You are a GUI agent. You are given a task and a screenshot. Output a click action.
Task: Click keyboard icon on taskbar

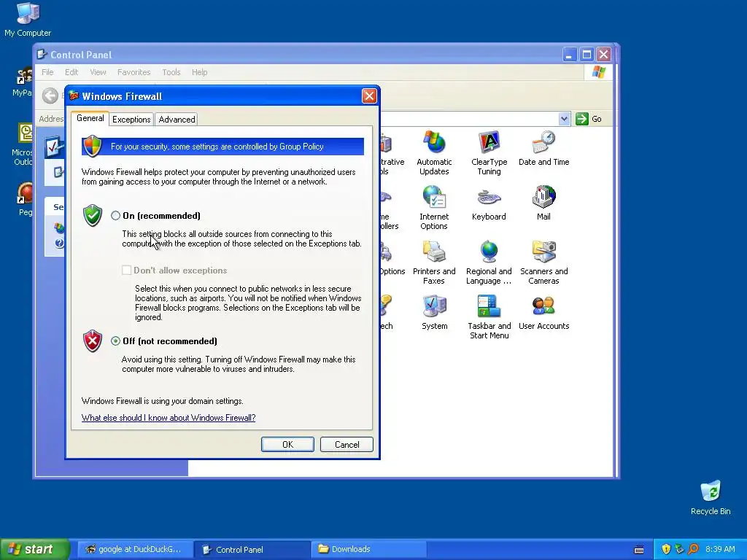(639, 550)
